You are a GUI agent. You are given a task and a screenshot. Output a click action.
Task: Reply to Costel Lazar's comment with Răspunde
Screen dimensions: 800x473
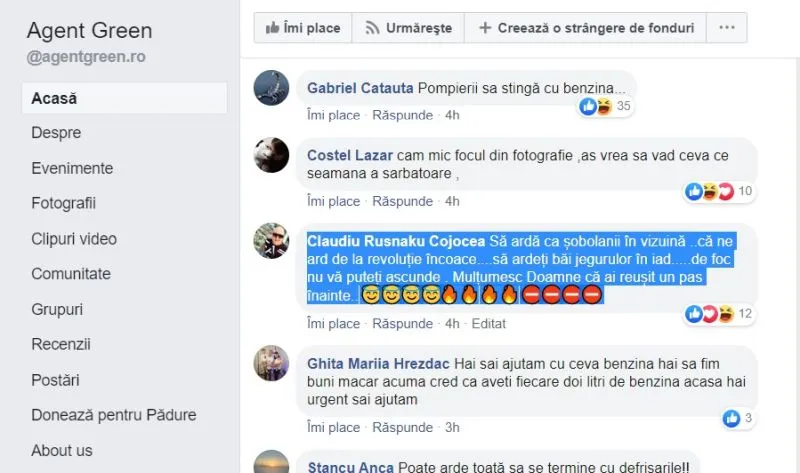pos(403,202)
